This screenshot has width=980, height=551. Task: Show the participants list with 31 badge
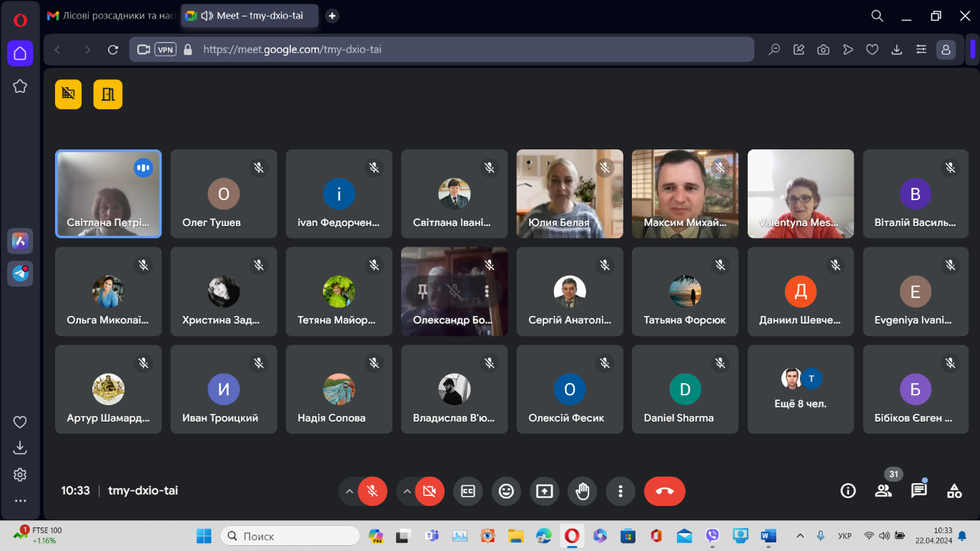[884, 491]
